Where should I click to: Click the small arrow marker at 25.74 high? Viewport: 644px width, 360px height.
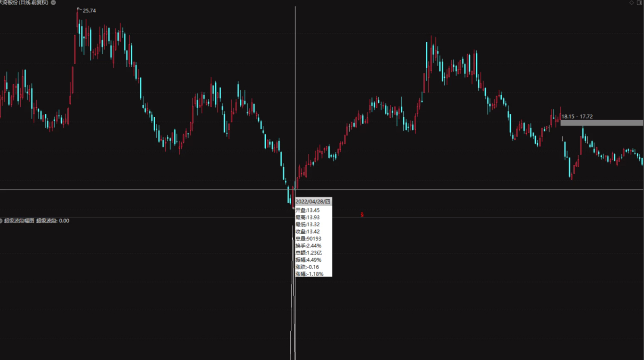[x=79, y=9]
